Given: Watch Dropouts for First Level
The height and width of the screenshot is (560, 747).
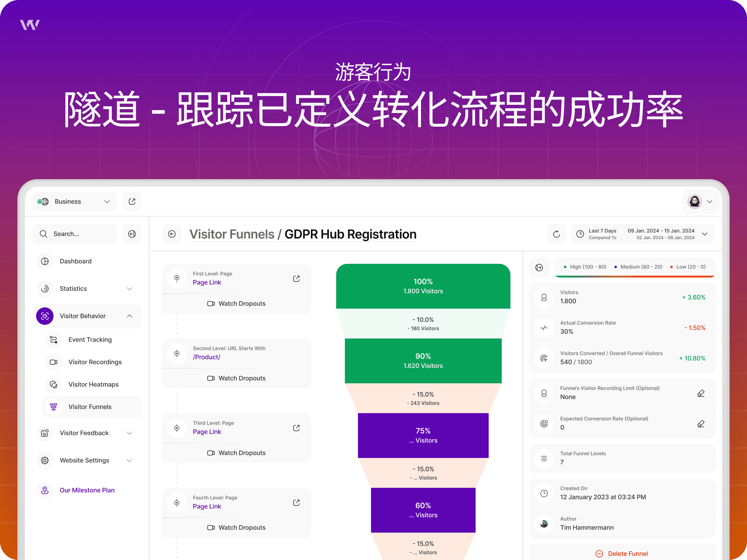Looking at the screenshot, I should coord(236,303).
